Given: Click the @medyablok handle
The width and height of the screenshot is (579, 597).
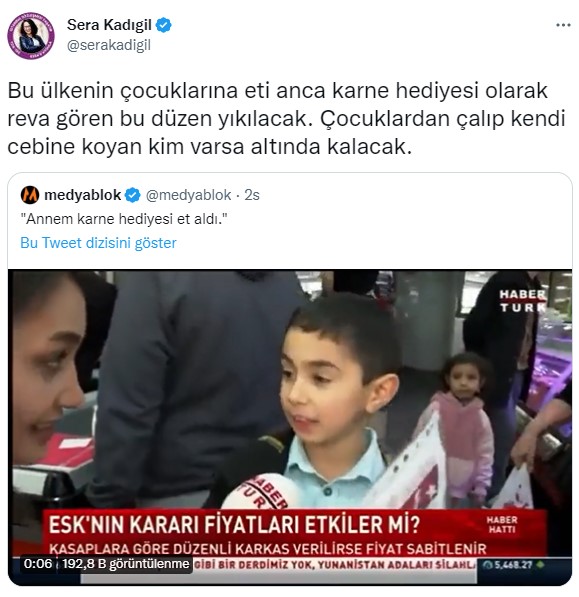Looking at the screenshot, I should [x=188, y=195].
